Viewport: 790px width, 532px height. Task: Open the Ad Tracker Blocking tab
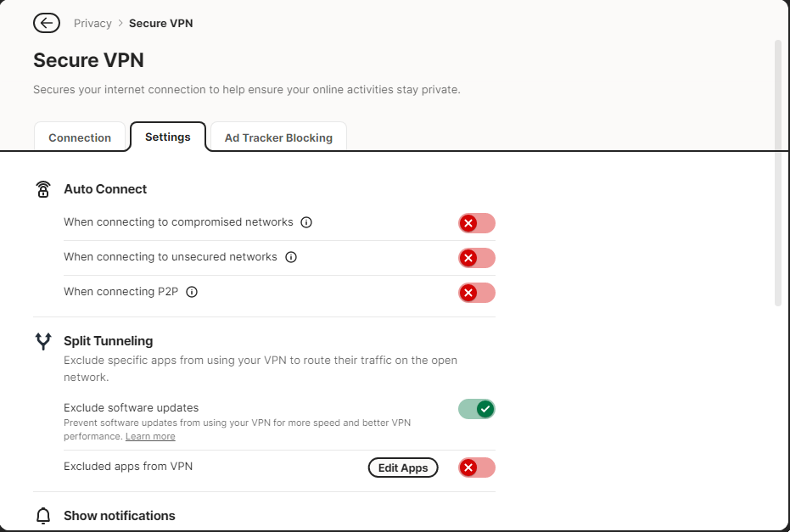point(278,137)
